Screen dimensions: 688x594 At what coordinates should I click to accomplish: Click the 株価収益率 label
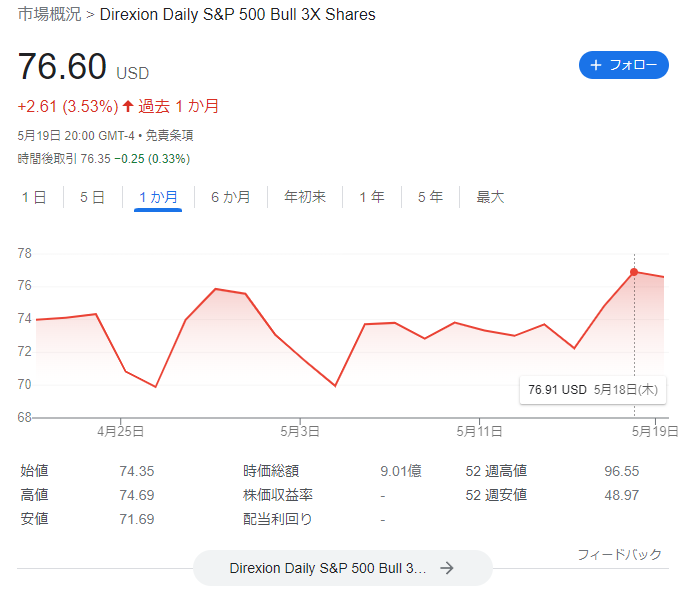[x=278, y=495]
